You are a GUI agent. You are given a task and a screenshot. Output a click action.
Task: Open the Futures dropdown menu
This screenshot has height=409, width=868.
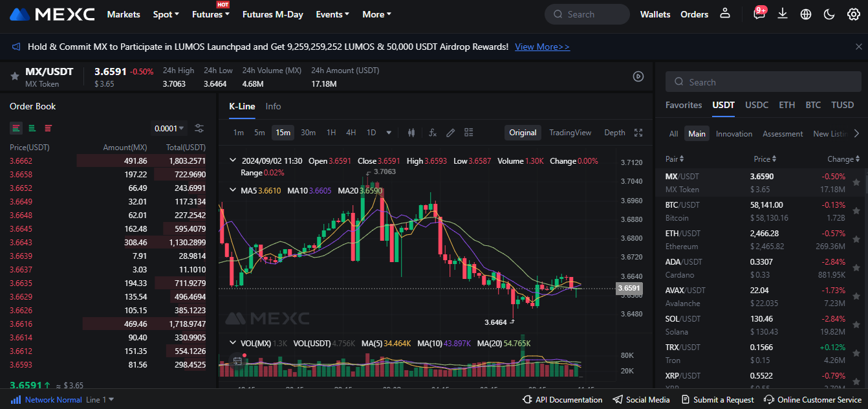tap(211, 14)
